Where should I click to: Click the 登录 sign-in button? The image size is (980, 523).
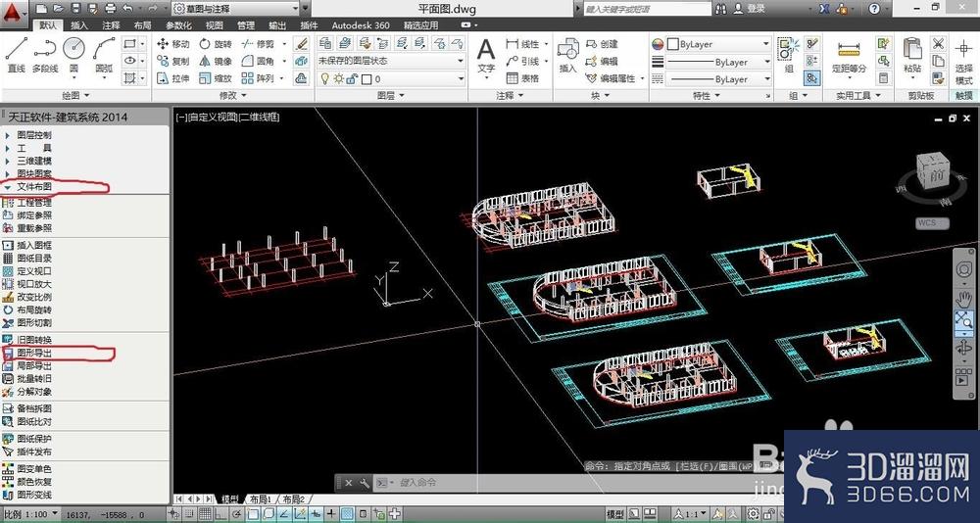point(750,9)
